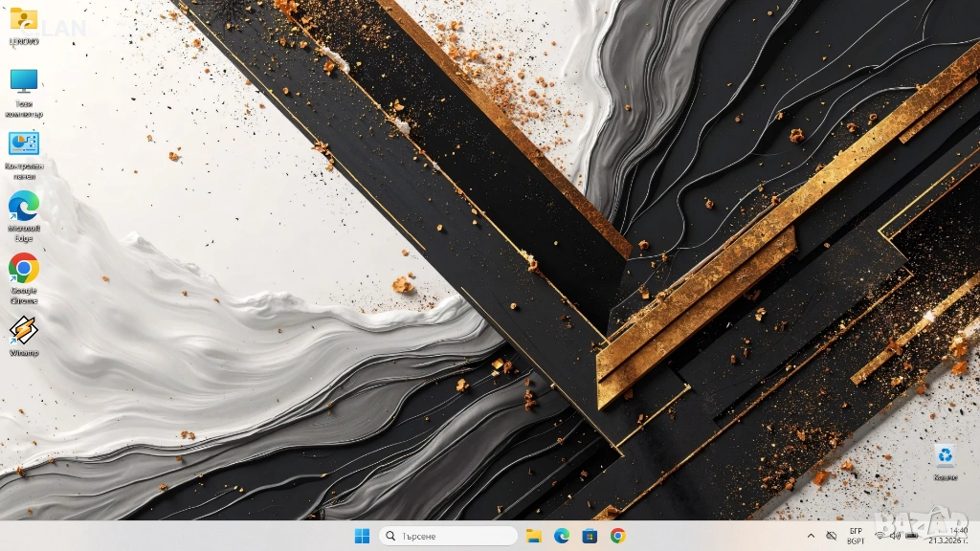The width and height of the screenshot is (980, 551).
Task: Click the Wi-Fi network tray icon
Action: click(x=880, y=536)
